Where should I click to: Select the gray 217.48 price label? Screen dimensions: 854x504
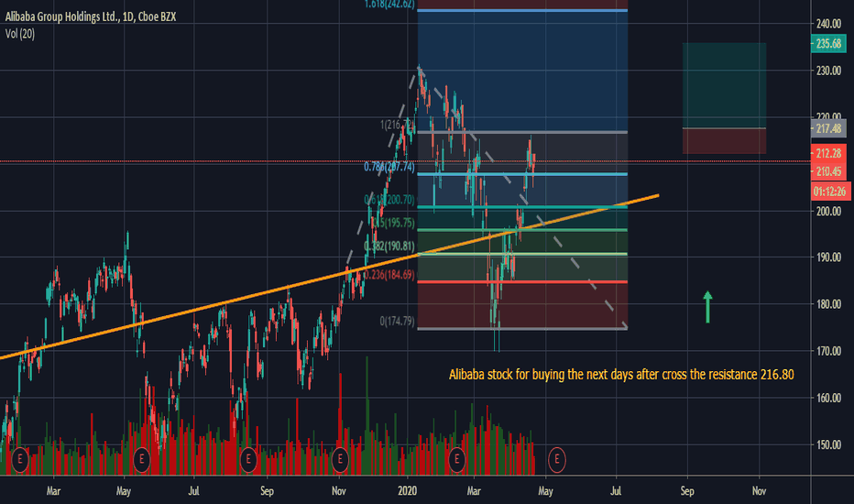pyautogui.click(x=828, y=128)
